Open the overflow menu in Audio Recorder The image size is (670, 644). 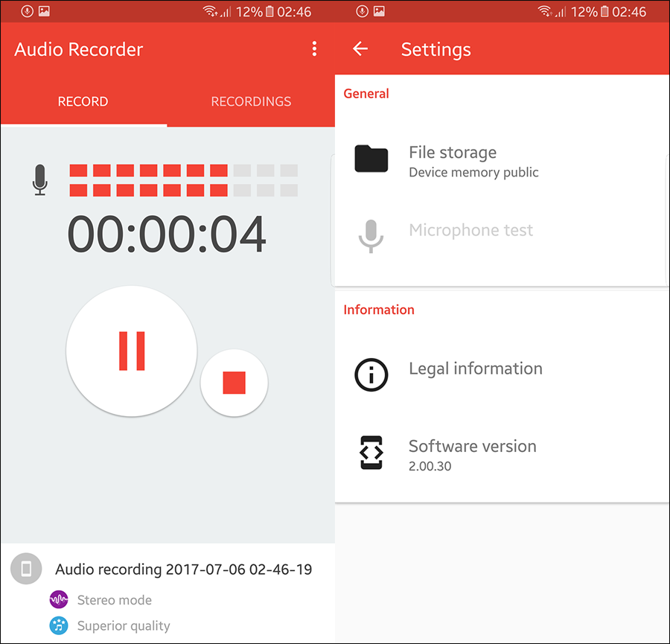point(314,48)
